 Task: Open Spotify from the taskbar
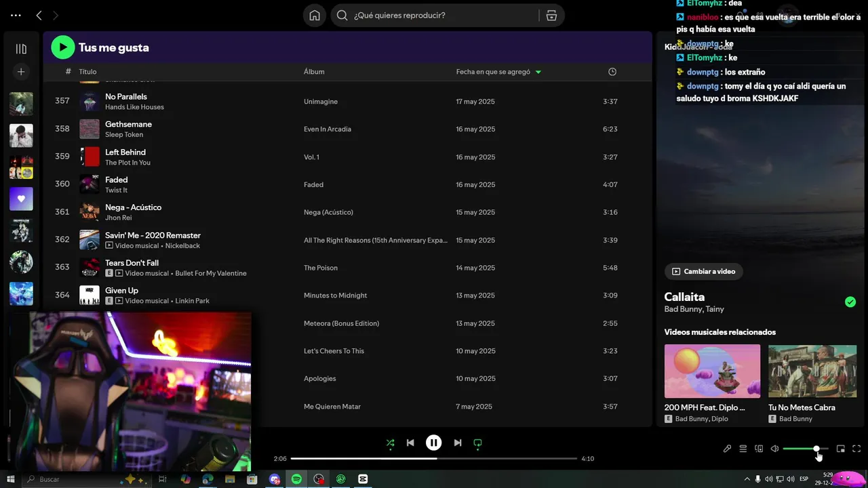coord(296,479)
